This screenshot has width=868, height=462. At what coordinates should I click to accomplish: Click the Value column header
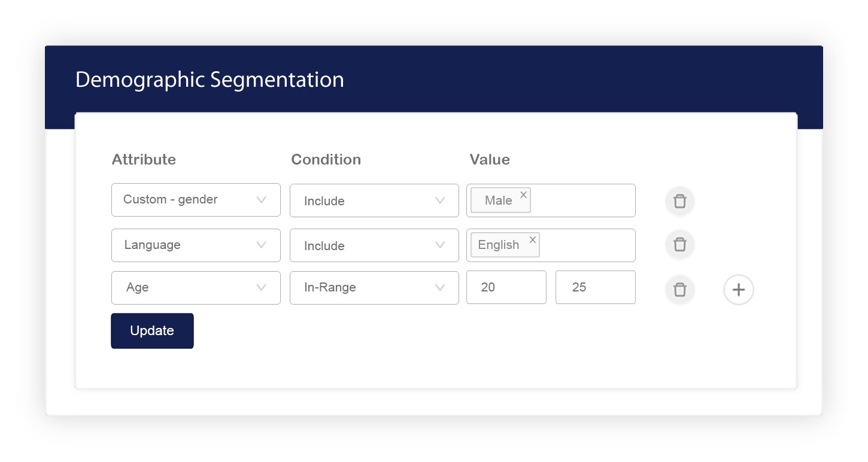tap(490, 160)
